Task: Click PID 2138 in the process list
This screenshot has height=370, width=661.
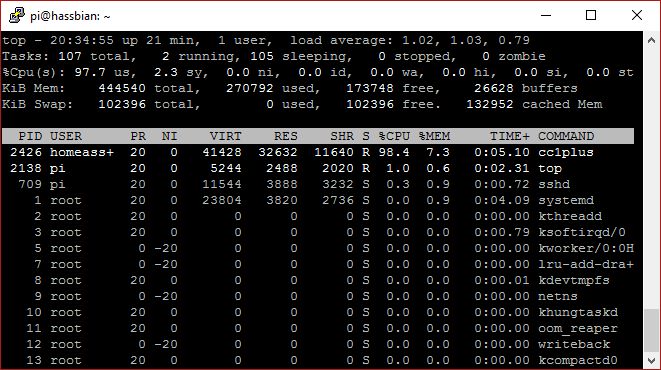Action: [26, 168]
